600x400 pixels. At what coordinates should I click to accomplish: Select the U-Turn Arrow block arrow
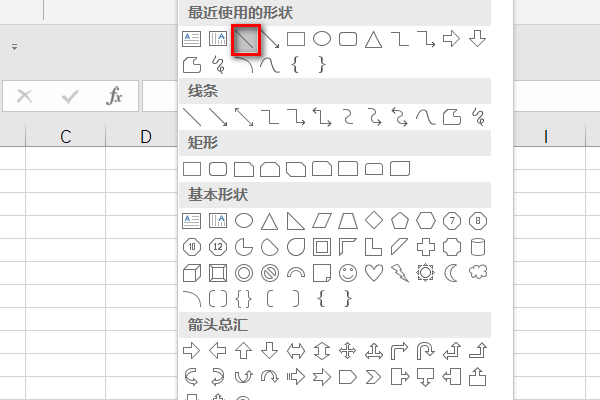[426, 351]
